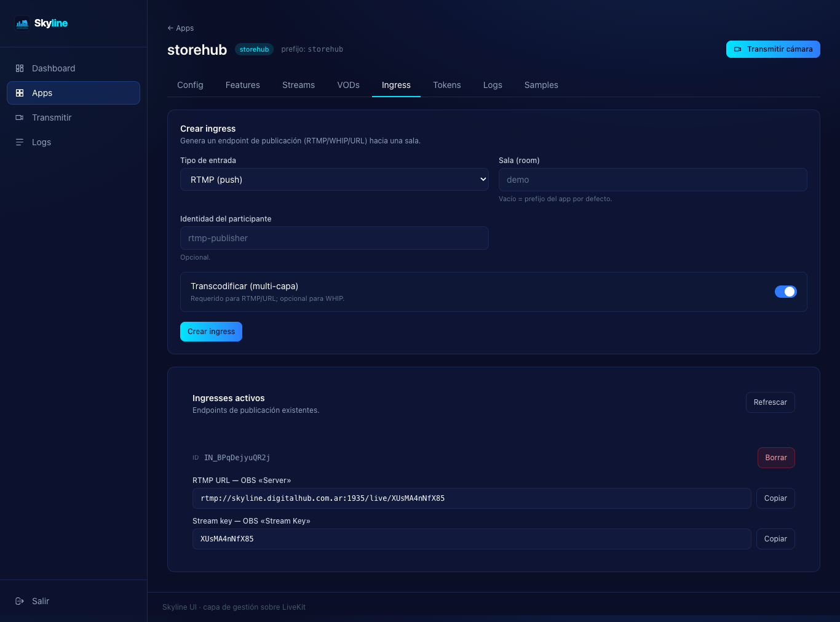Click the Crear ingress button
The image size is (840, 622).
click(211, 332)
